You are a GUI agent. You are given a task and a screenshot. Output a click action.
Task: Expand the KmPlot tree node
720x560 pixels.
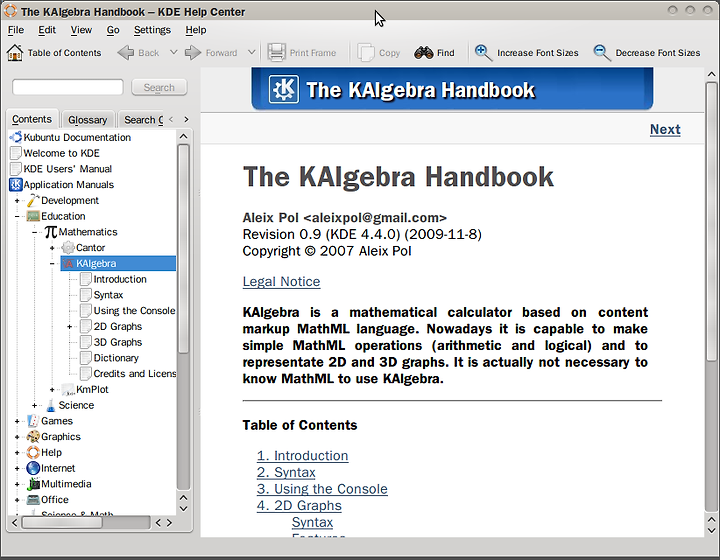pyautogui.click(x=52, y=390)
